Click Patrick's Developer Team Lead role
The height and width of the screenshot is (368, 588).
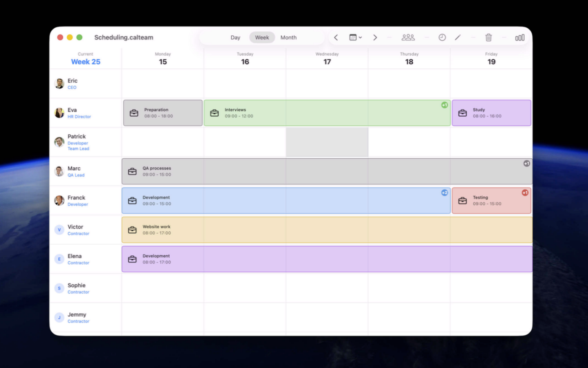[x=79, y=146]
